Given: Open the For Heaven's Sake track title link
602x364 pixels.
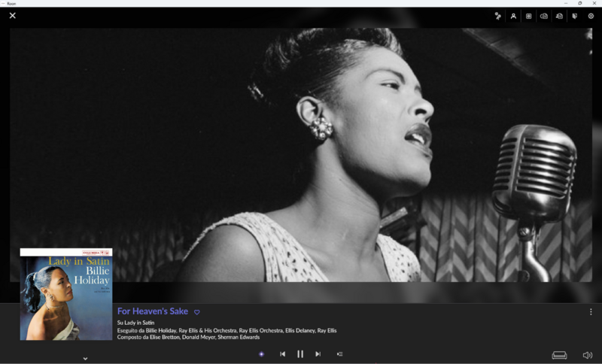Looking at the screenshot, I should (153, 311).
